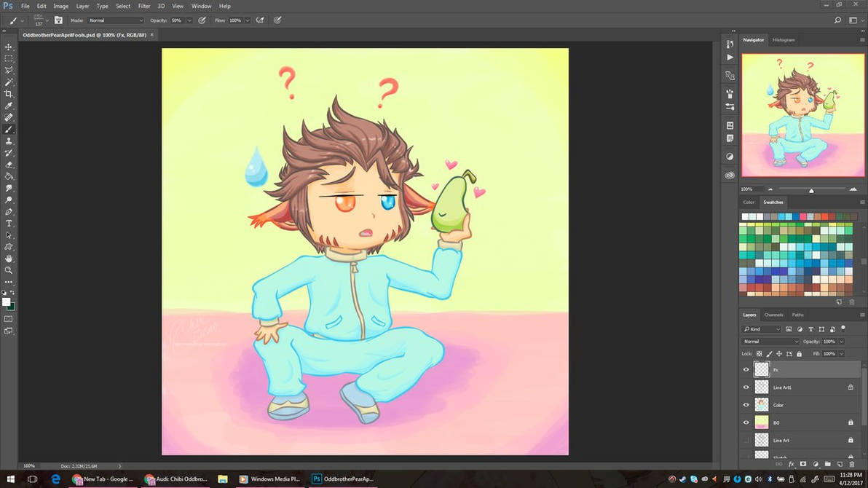This screenshot has height=488, width=868.
Task: Open brush Opacity dropdown arrow
Action: point(189,20)
